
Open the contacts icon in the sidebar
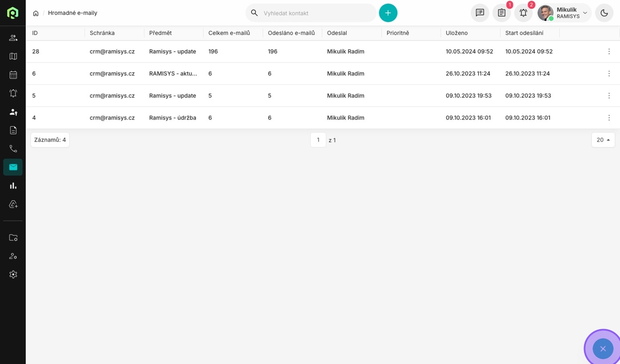tap(13, 38)
